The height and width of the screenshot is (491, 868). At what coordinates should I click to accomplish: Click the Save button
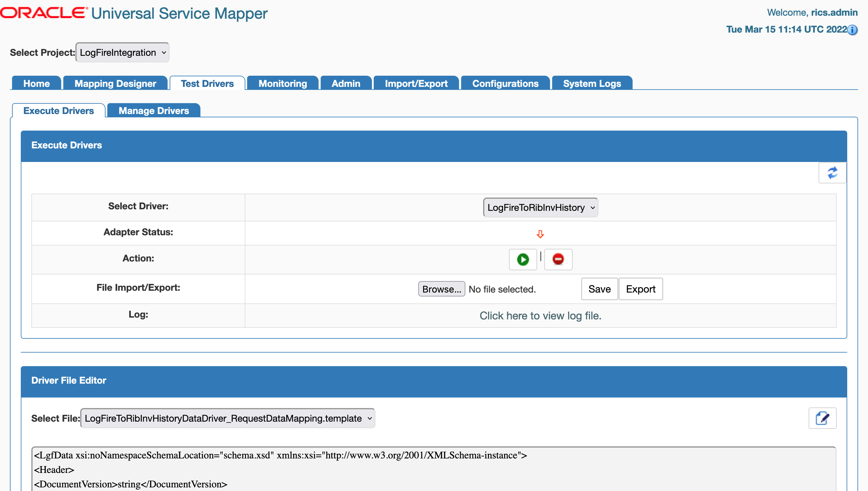(x=599, y=289)
